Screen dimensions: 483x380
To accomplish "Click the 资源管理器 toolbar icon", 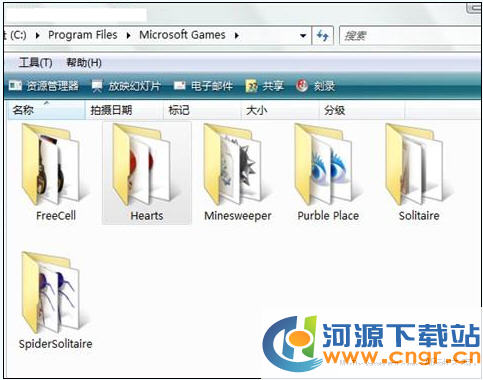I will pyautogui.click(x=15, y=86).
